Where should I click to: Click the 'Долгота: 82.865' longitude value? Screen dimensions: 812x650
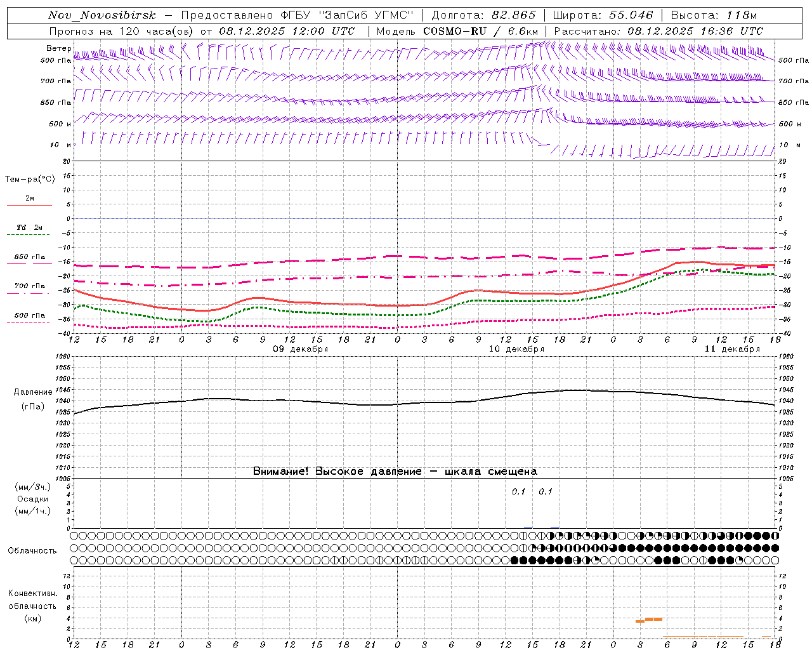(x=483, y=15)
